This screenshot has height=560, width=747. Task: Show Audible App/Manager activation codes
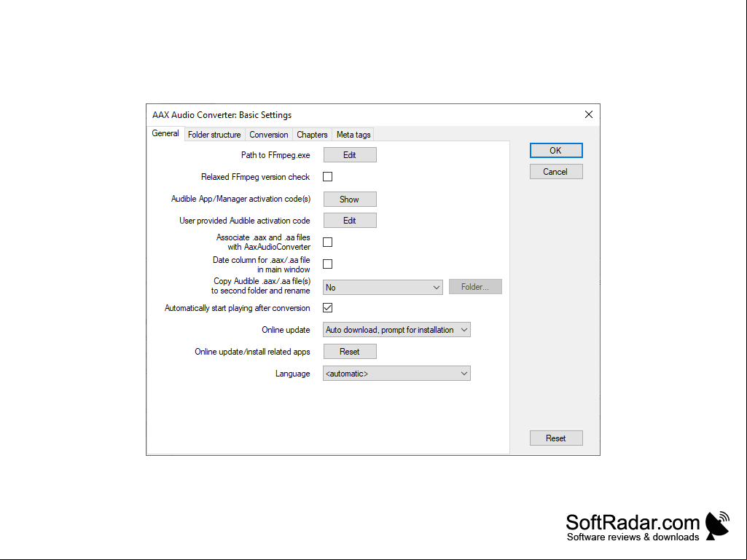[350, 199]
